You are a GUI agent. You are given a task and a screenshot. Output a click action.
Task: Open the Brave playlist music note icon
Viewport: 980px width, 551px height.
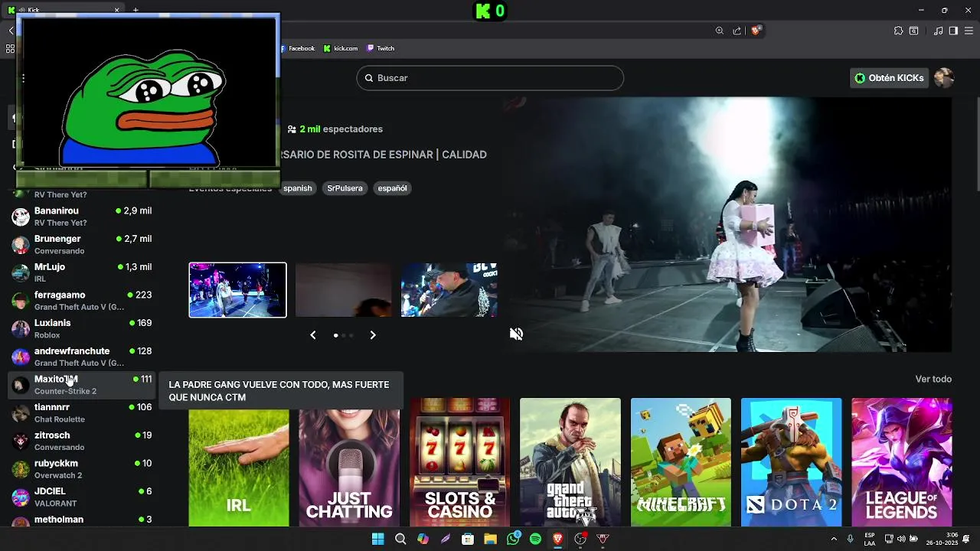[x=938, y=31]
